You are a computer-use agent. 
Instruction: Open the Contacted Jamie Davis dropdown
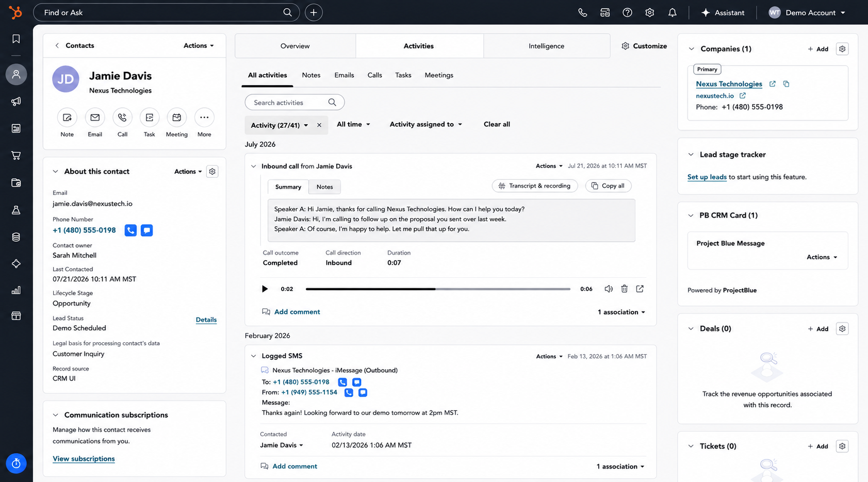click(x=282, y=445)
